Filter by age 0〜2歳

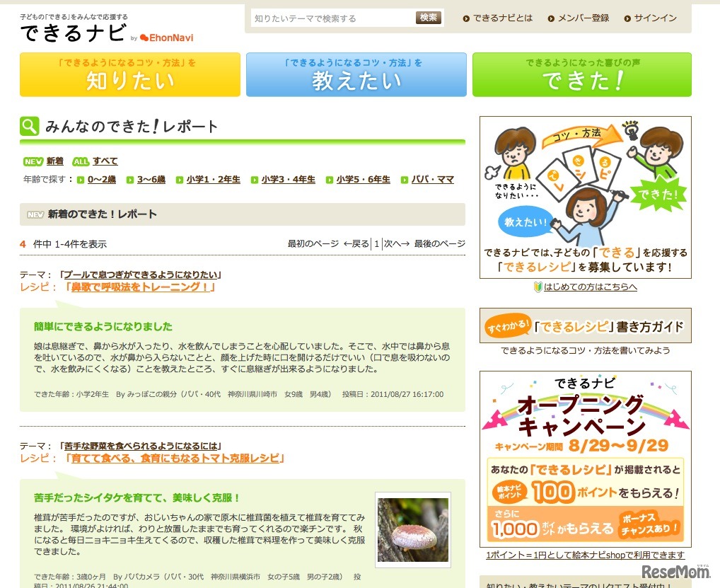[101, 180]
